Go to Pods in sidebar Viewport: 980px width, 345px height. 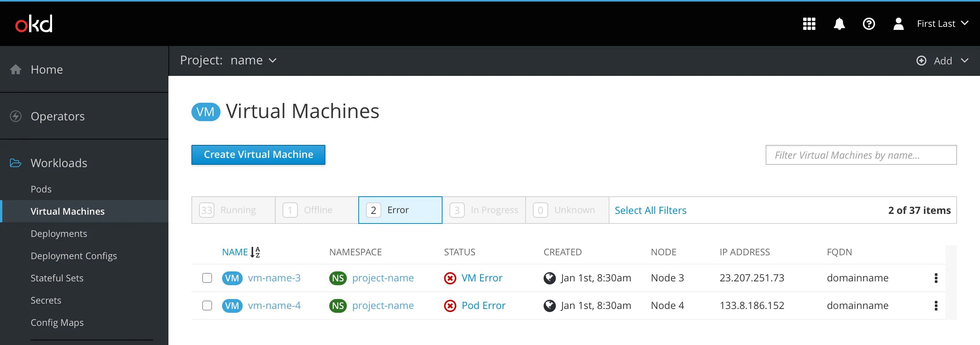tap(41, 189)
